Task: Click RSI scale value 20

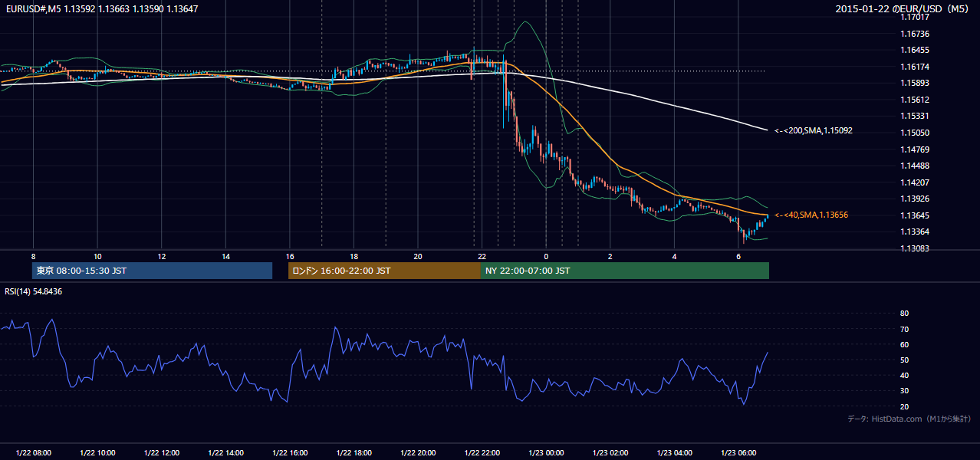Action: pyautogui.click(x=904, y=406)
